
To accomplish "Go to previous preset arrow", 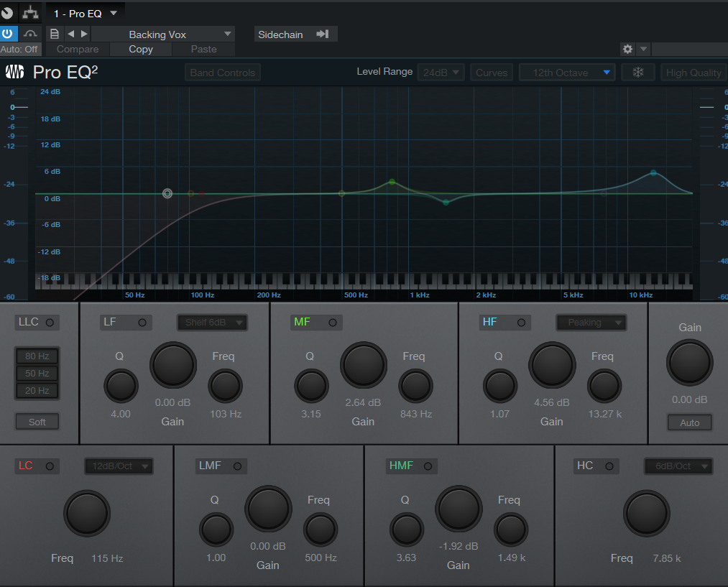I will (71, 34).
